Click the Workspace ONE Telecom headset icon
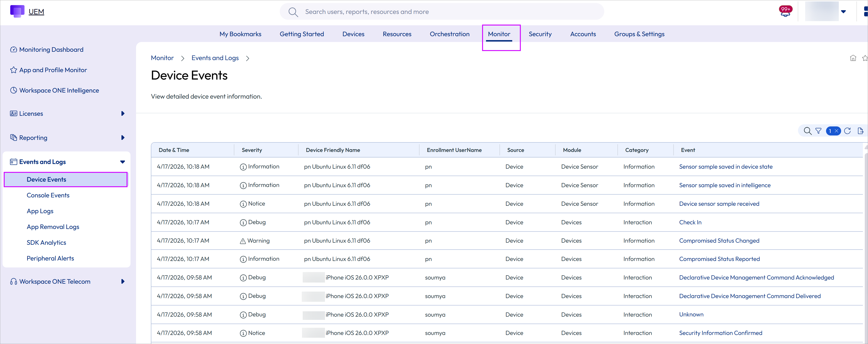The image size is (868, 344). [13, 282]
